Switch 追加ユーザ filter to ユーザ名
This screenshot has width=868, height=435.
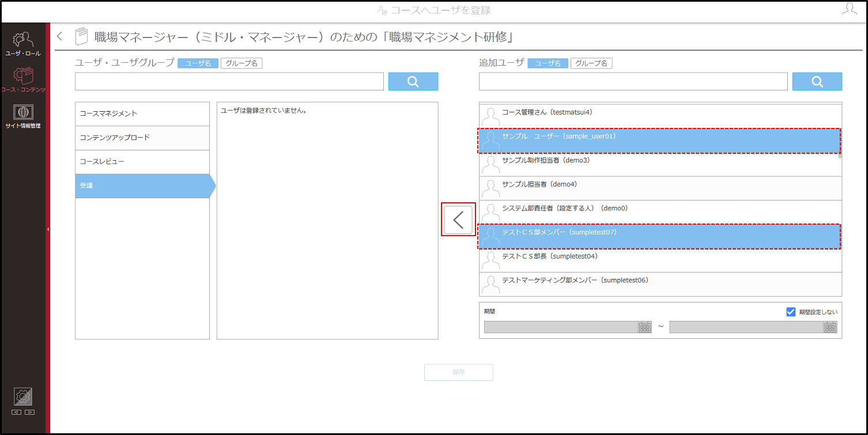(x=548, y=63)
